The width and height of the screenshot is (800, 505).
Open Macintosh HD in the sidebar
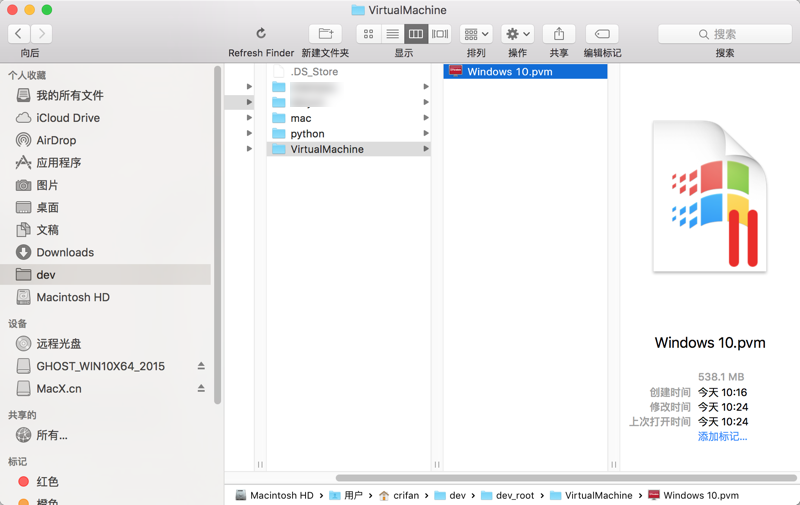pos(106,297)
